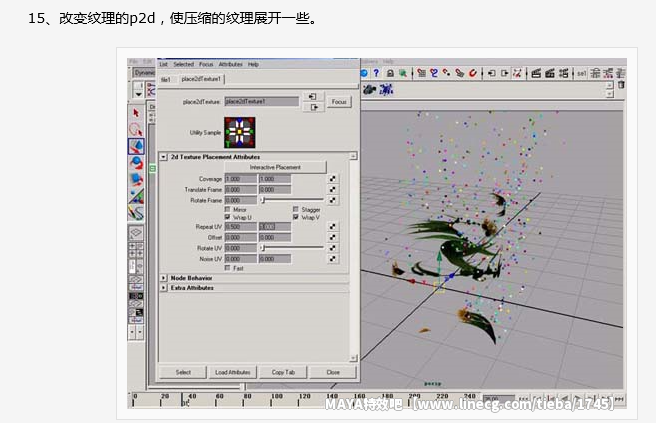Click the Close button at bottom
The image size is (656, 423).
tap(333, 372)
